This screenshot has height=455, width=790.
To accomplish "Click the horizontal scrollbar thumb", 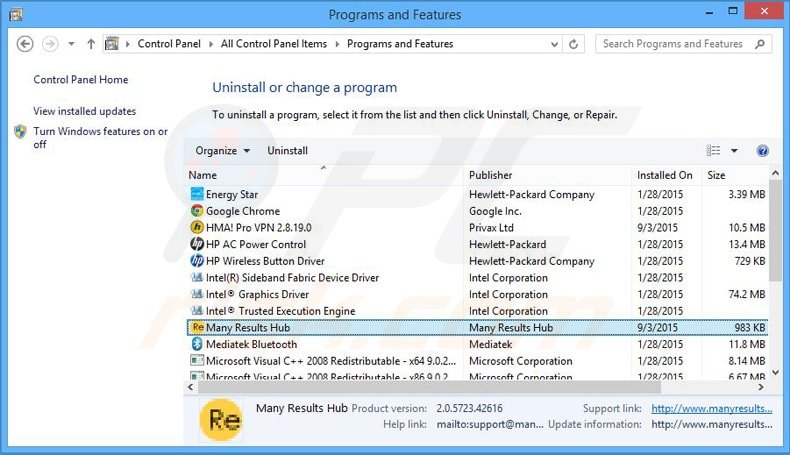I will pos(429,387).
